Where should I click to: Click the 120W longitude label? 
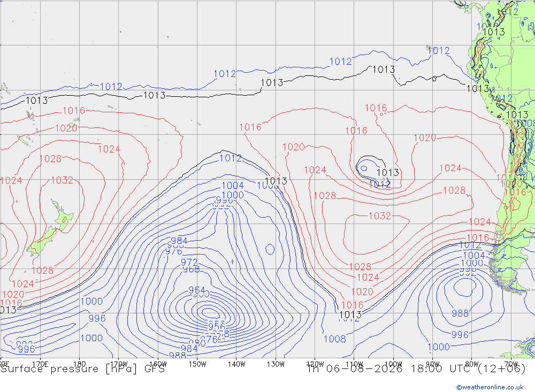point(315,364)
